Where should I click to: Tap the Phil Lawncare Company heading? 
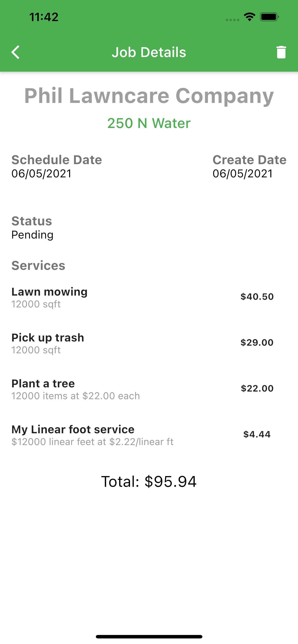(149, 96)
